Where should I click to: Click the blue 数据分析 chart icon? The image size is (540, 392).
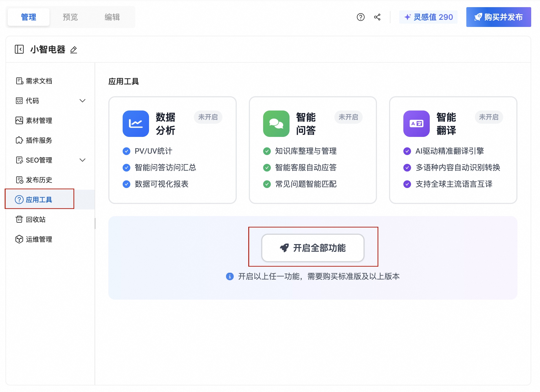136,124
